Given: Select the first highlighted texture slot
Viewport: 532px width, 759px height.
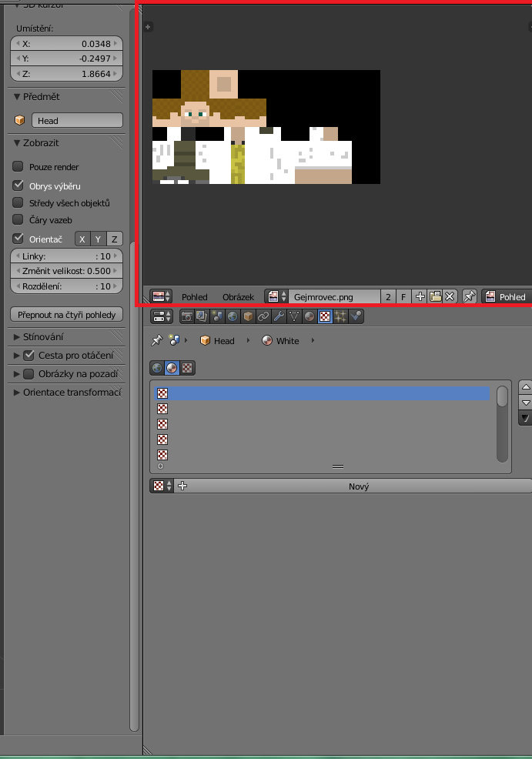Looking at the screenshot, I should coord(323,393).
